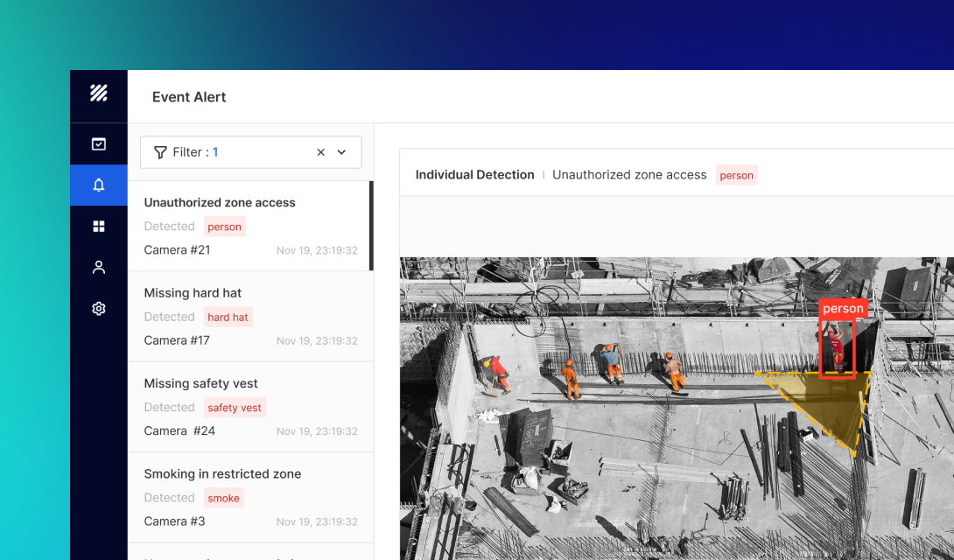Toggle the safety vest detection tag
The width and height of the screenshot is (954, 560).
(235, 407)
